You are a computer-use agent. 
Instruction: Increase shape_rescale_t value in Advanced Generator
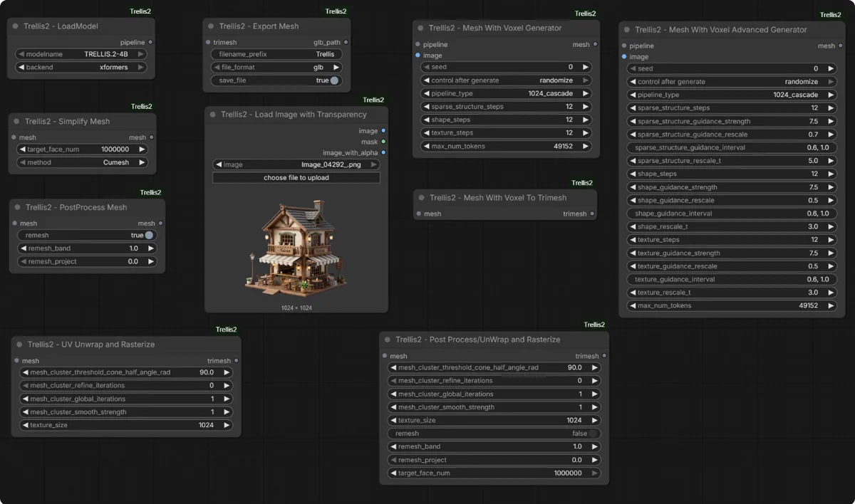point(831,226)
